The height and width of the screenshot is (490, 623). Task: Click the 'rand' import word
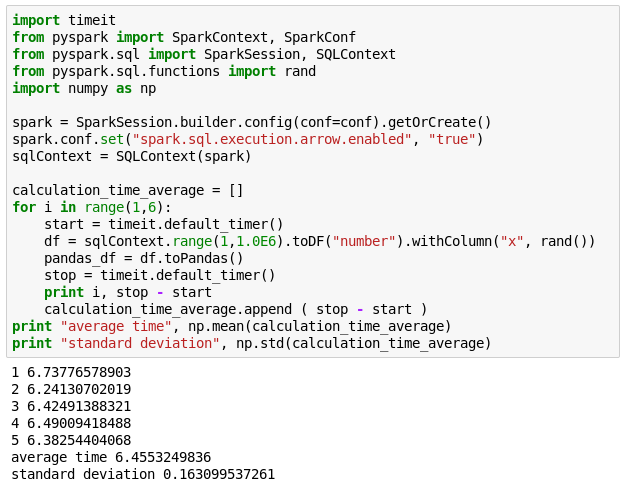click(300, 71)
